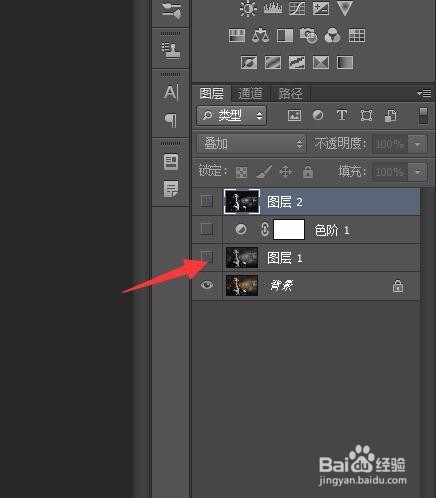Switch to the 通道 tab
The image size is (436, 498).
click(250, 94)
